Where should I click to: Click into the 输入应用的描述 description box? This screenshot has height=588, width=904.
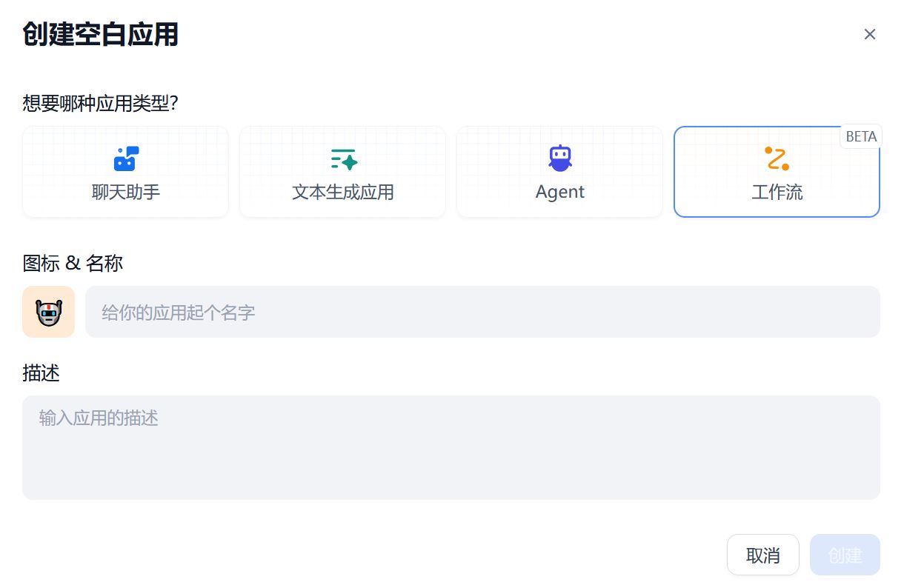[x=451, y=447]
